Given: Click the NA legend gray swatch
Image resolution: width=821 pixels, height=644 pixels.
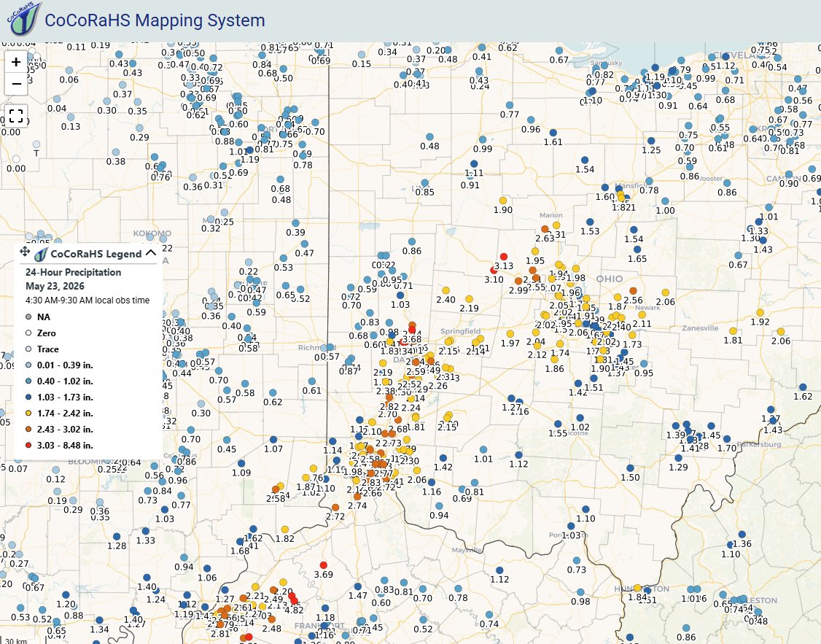Looking at the screenshot, I should pos(28,317).
